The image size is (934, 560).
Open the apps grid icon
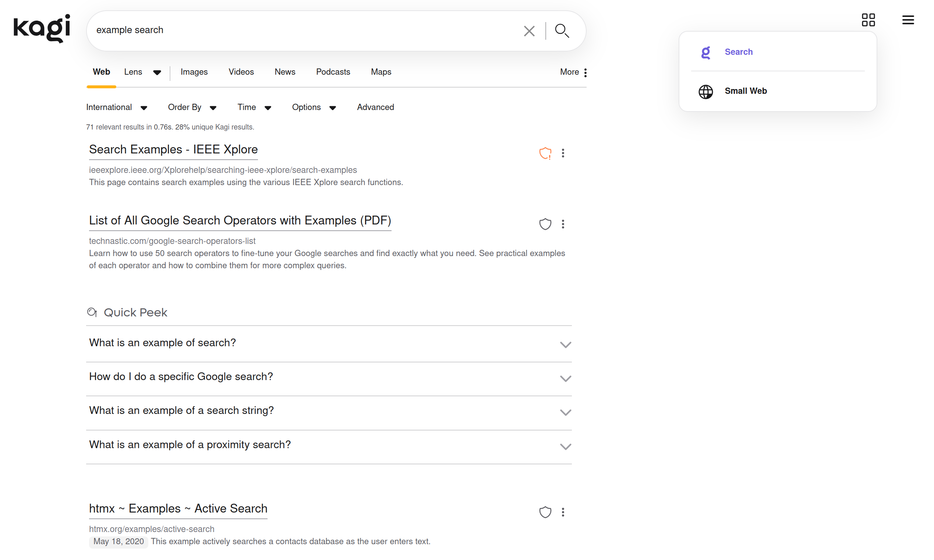[868, 20]
